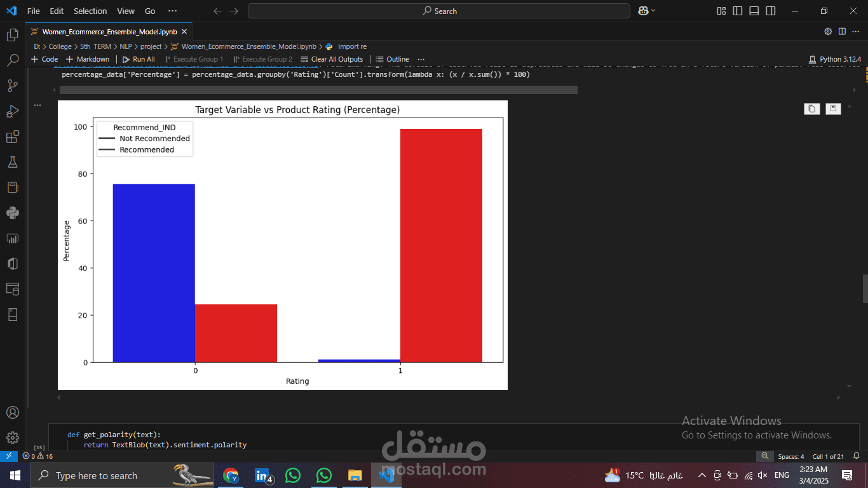Run All notebook cells
The height and width of the screenshot is (488, 868).
[x=139, y=59]
